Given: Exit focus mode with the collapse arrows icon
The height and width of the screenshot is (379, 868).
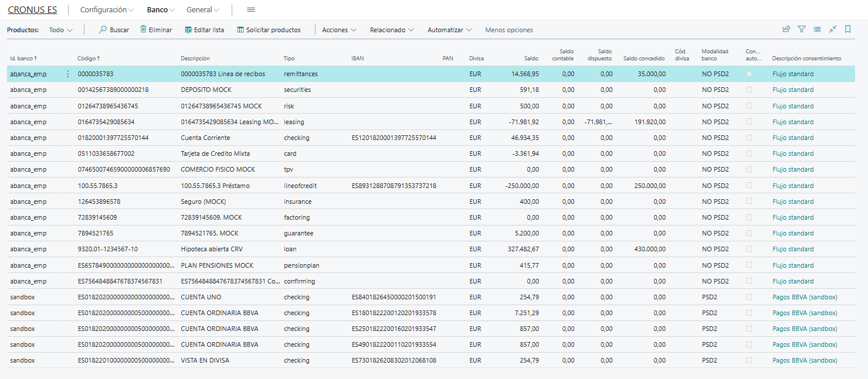Looking at the screenshot, I should [x=833, y=29].
